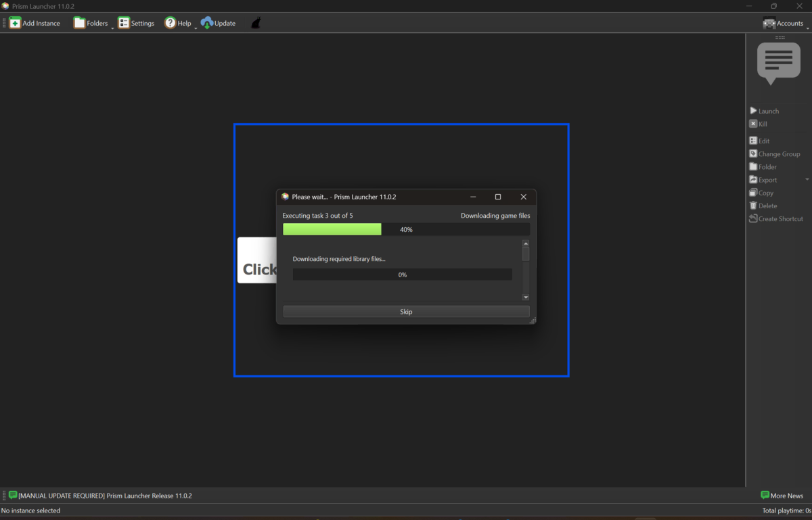This screenshot has width=812, height=520.
Task: Expand the Accounts dropdown
Action: (x=807, y=27)
